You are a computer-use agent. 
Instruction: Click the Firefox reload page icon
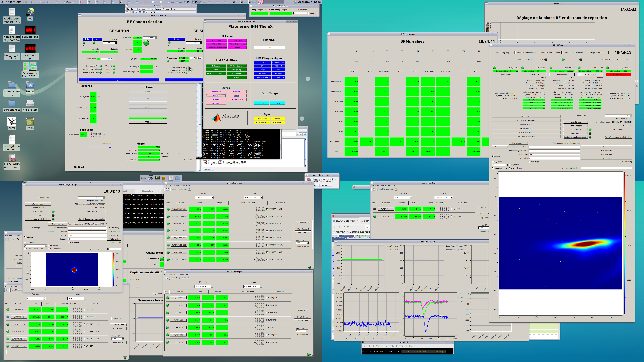pos(344,227)
